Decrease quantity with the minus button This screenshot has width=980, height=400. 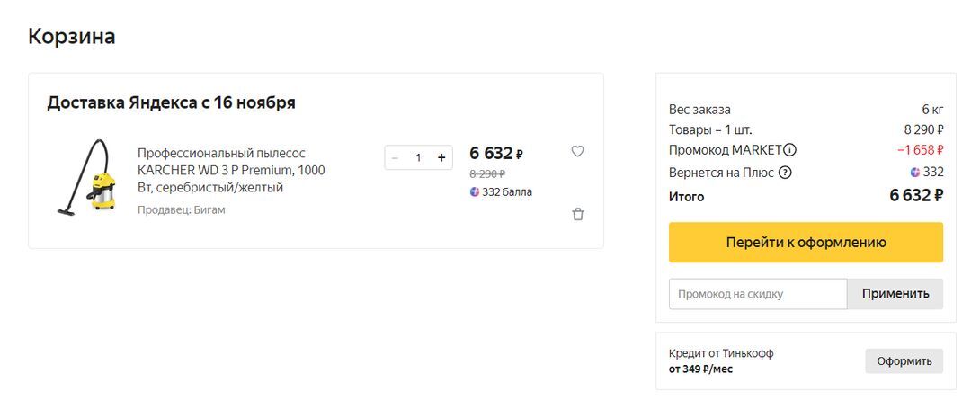395,157
